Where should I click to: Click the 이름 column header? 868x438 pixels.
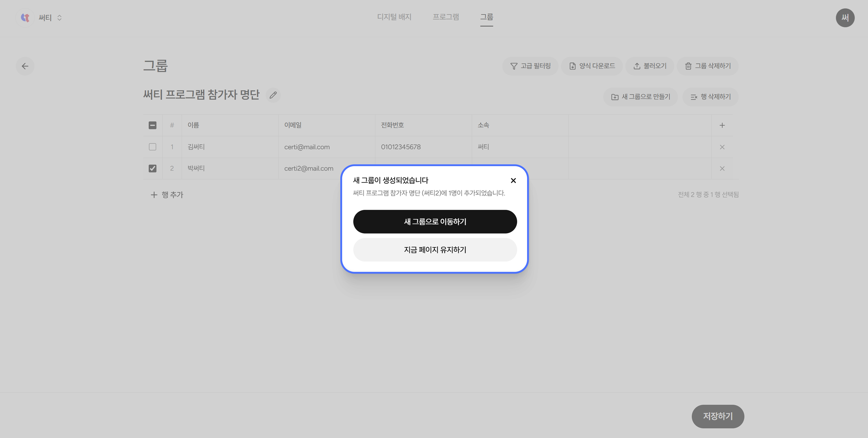[230, 125]
